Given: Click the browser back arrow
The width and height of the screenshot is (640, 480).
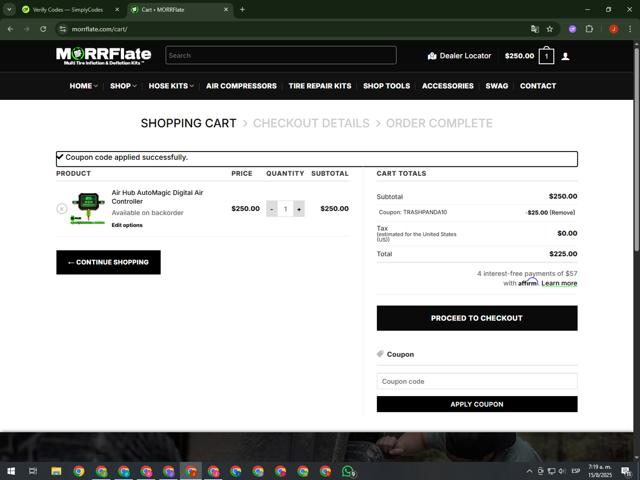Looking at the screenshot, I should pyautogui.click(x=11, y=29).
